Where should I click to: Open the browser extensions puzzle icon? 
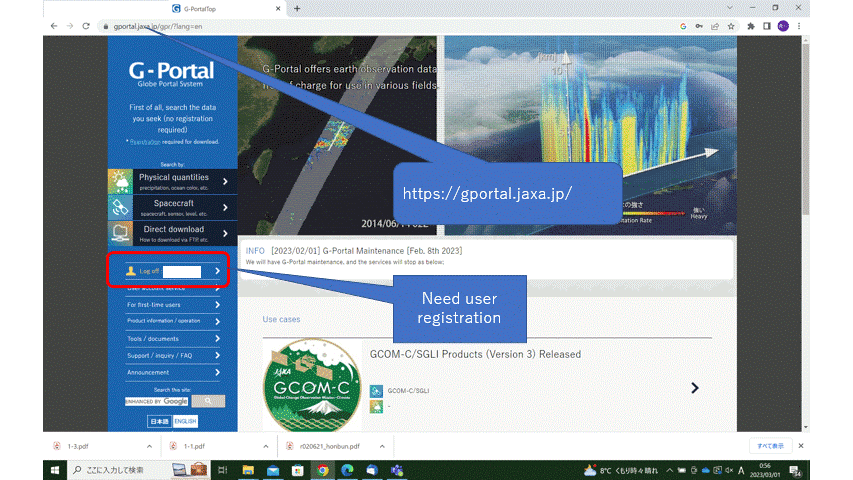(751, 26)
